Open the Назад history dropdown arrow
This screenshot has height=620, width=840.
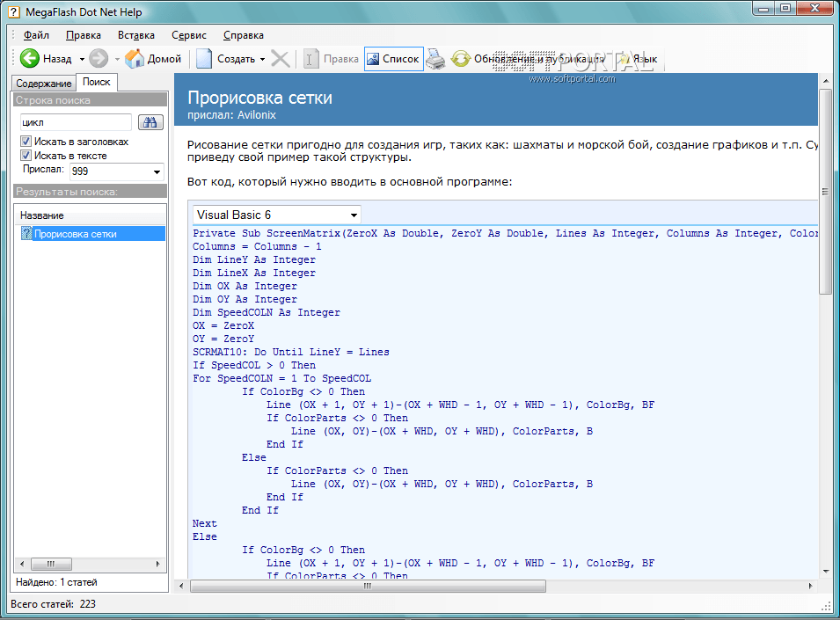82,59
